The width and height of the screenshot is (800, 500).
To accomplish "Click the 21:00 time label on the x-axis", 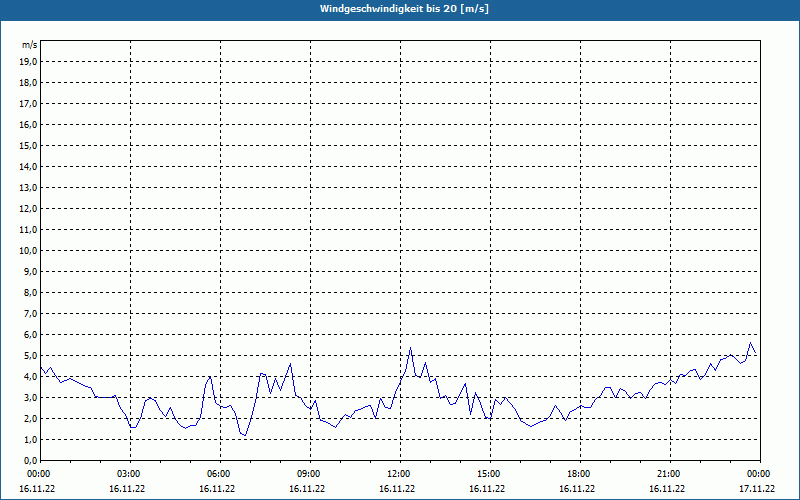I will [668, 473].
